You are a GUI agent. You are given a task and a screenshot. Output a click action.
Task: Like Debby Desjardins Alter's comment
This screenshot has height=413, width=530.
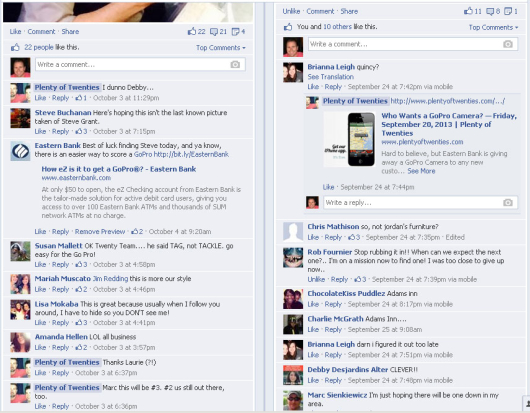coord(313,380)
